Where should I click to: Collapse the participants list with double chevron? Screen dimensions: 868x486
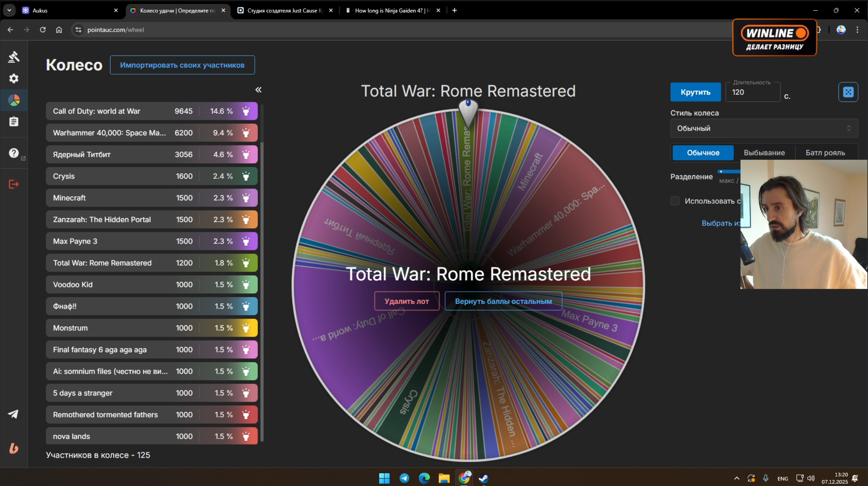coord(258,90)
